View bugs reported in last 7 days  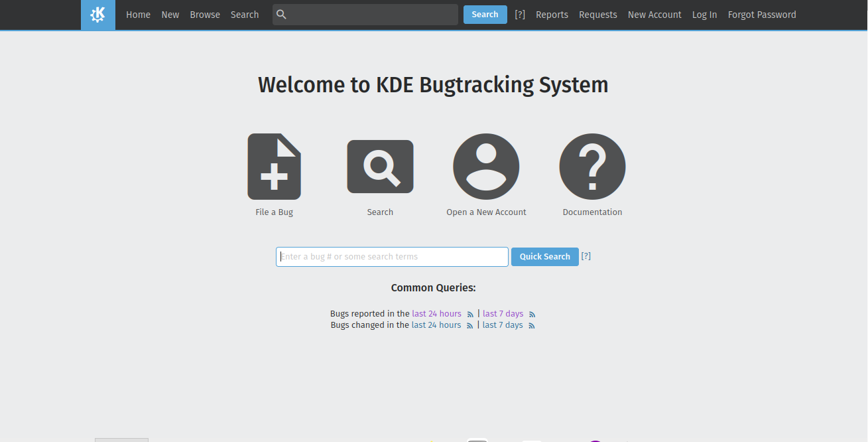click(x=503, y=314)
